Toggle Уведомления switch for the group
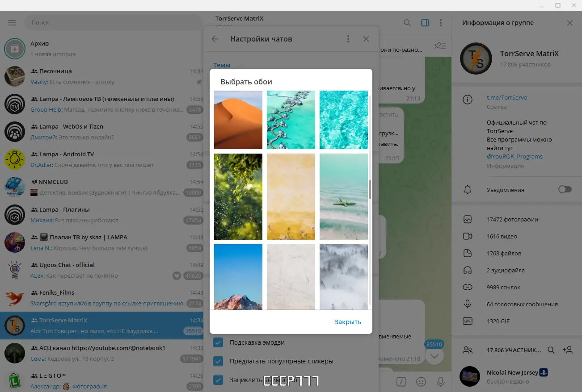This screenshot has width=582, height=392. 565,189
